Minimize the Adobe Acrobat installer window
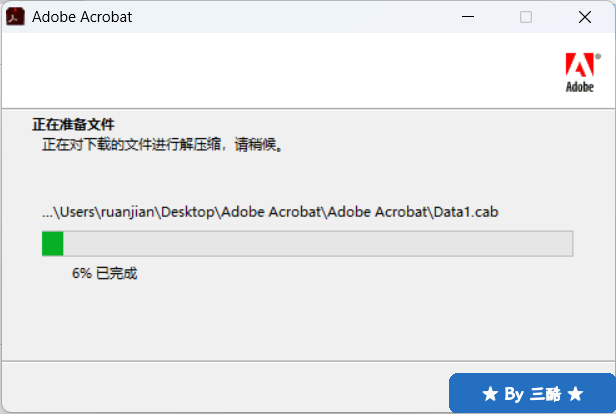The image size is (616, 414). point(468,17)
